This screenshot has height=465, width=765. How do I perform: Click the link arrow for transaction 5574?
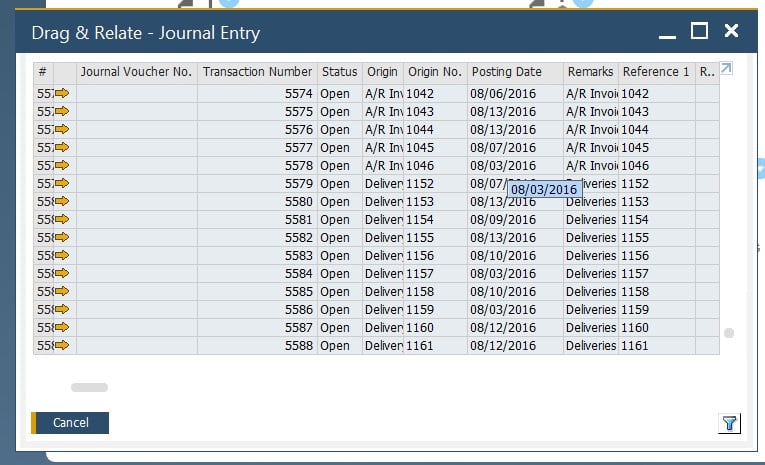tap(63, 93)
